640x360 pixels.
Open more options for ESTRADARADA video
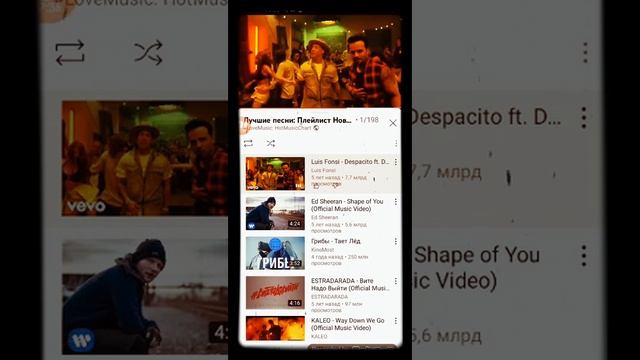pos(396,281)
